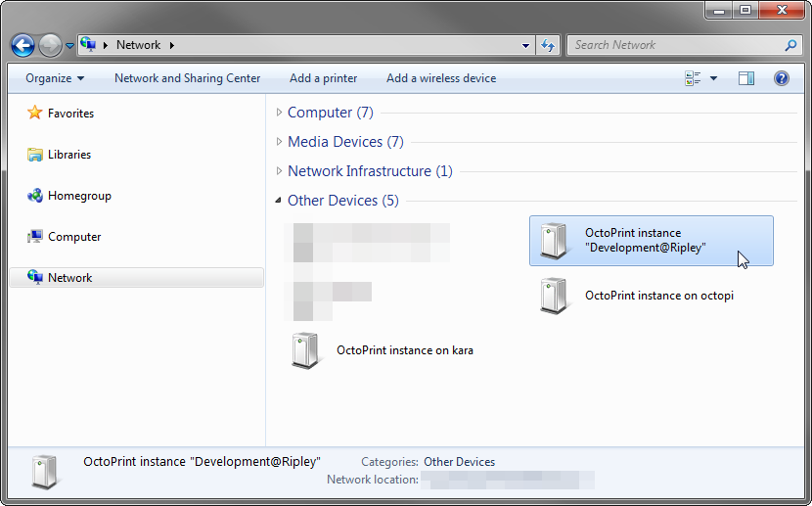Expand the Media Devices (7) group
Image resolution: width=812 pixels, height=506 pixels.
pyautogui.click(x=280, y=142)
